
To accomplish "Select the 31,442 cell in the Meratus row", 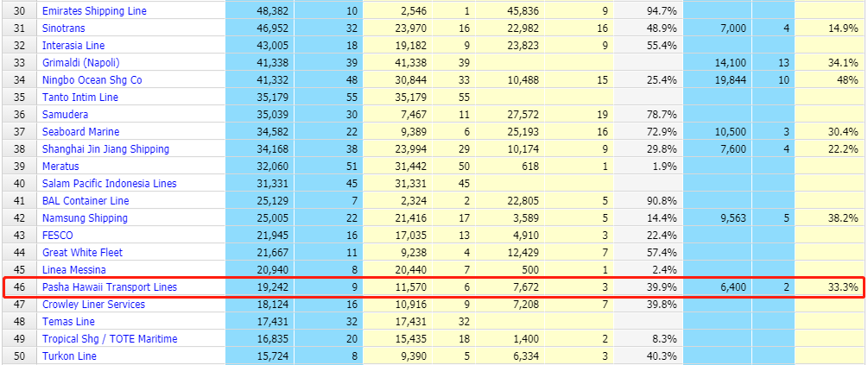I will [397, 166].
